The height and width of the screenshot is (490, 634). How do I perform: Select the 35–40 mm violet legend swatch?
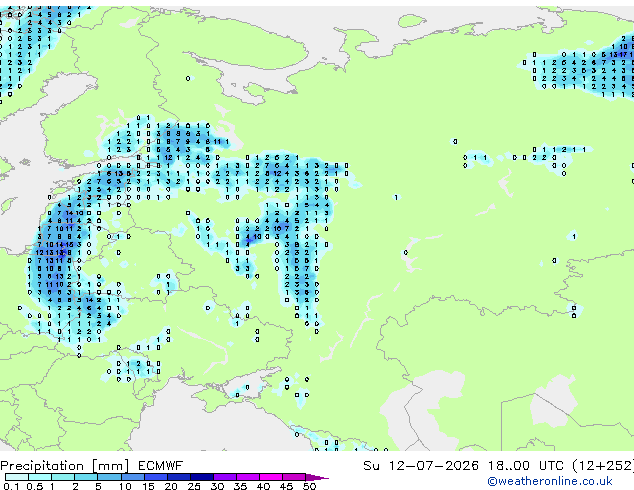(247, 477)
